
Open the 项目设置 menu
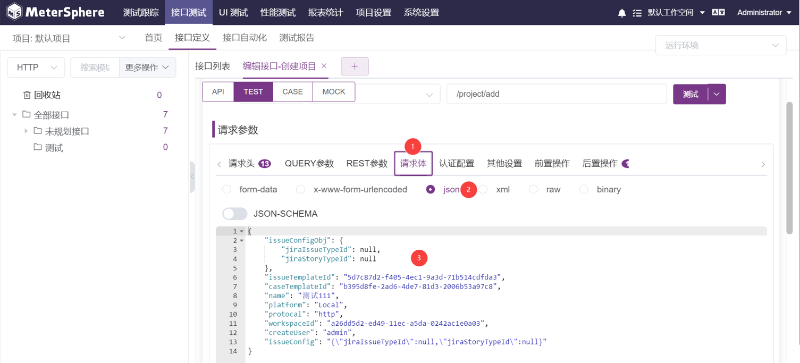pos(373,13)
